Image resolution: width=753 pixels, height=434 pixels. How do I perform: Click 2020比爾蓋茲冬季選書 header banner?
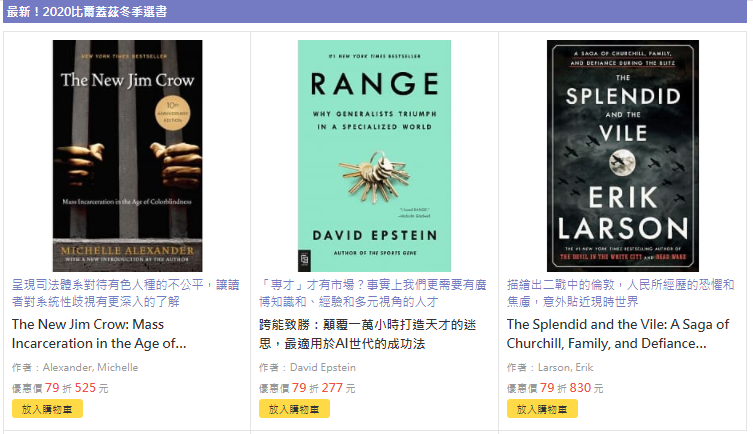coord(375,12)
